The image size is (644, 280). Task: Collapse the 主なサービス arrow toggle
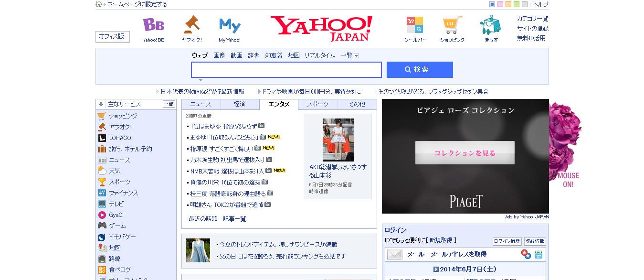(101, 104)
